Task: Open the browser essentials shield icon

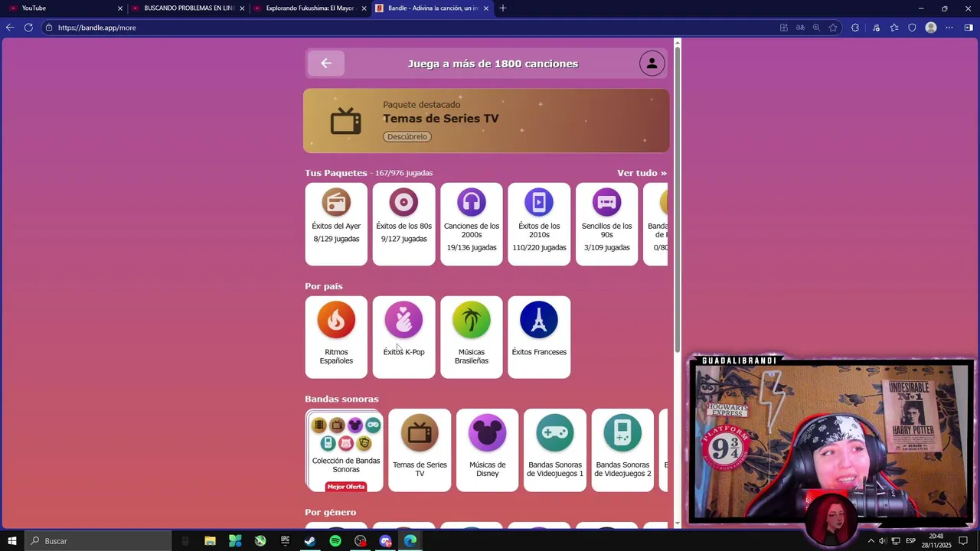Action: (912, 28)
